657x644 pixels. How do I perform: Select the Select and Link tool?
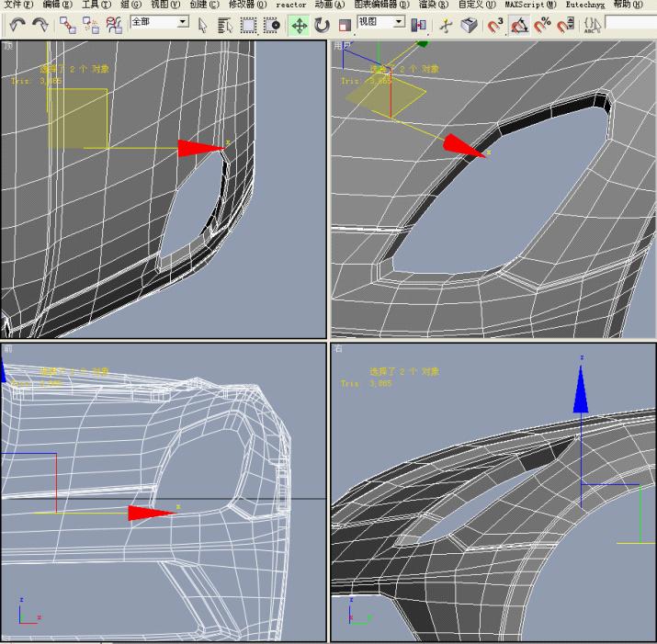(x=68, y=25)
